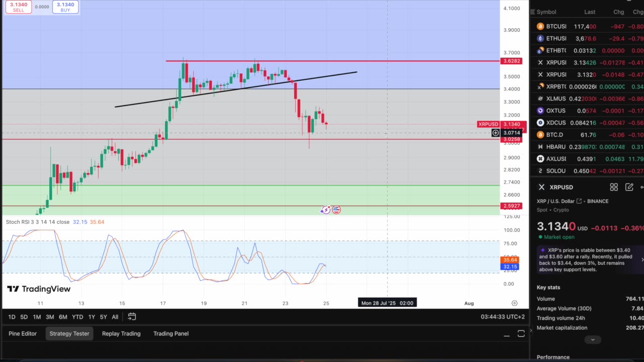Select the XRPUSD 3.13426 watchlist row
This screenshot has height=362, width=644.
coord(587,62)
